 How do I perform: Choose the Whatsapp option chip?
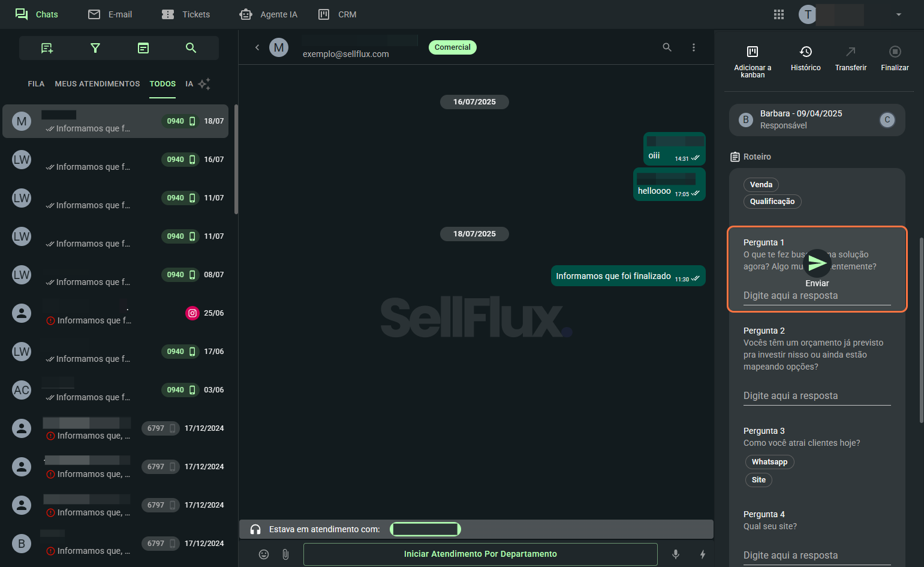(x=770, y=462)
